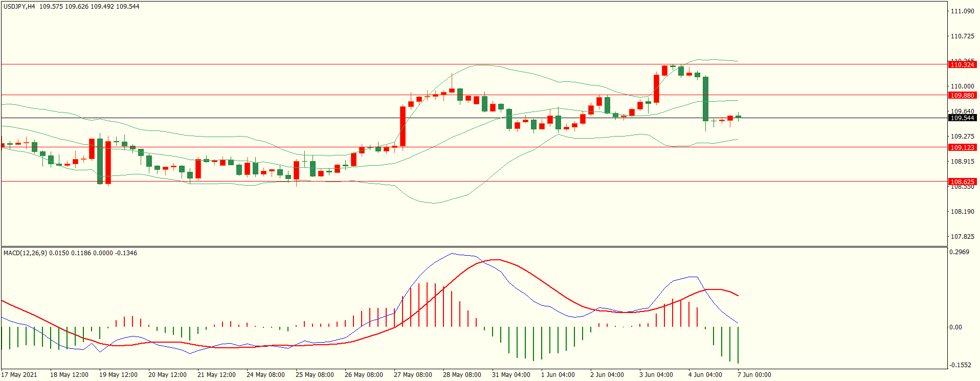This screenshot has width=980, height=381.
Task: Select the red 108.625 price level tag
Action: [x=962, y=182]
